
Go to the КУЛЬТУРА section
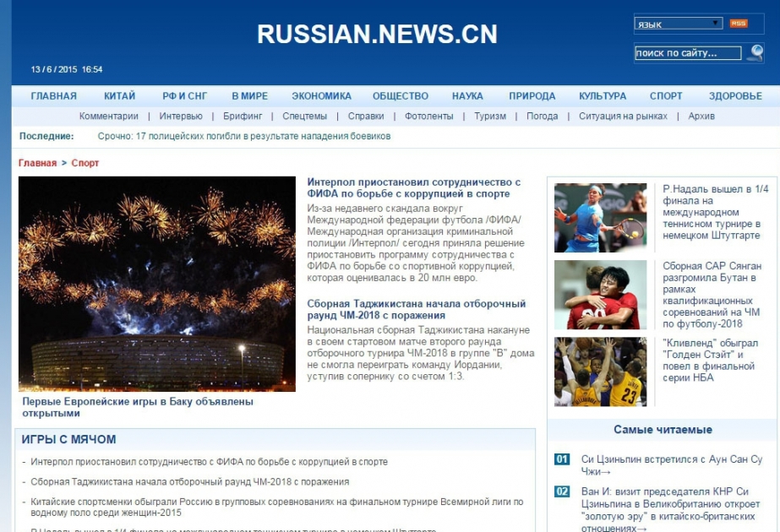603,96
